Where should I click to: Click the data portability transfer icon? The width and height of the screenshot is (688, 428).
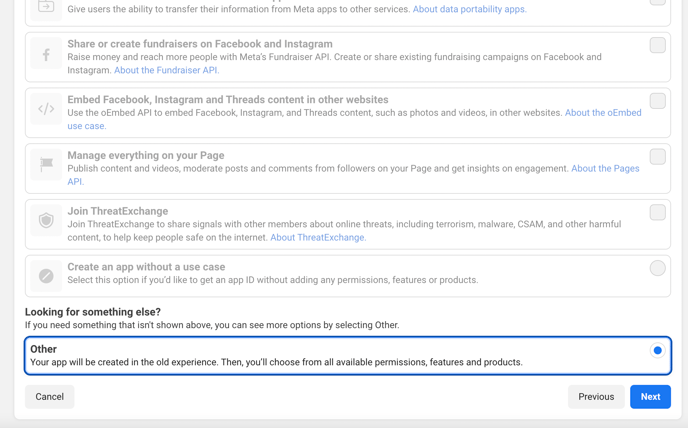46,6
